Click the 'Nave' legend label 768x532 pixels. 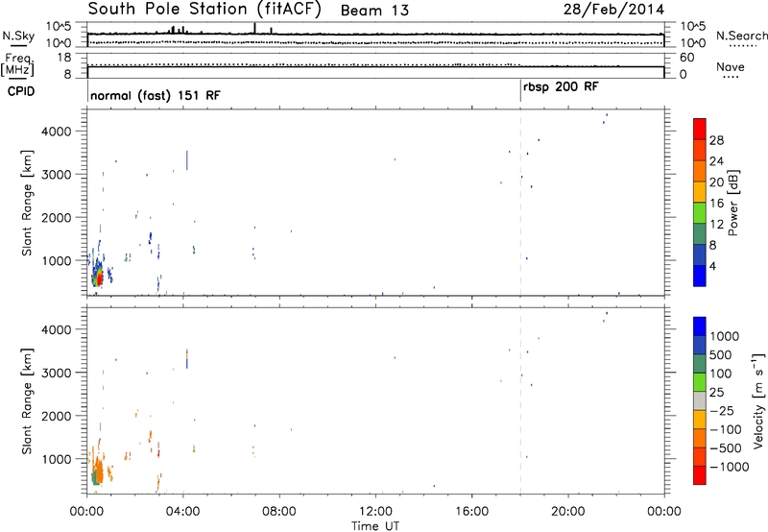pos(731,67)
